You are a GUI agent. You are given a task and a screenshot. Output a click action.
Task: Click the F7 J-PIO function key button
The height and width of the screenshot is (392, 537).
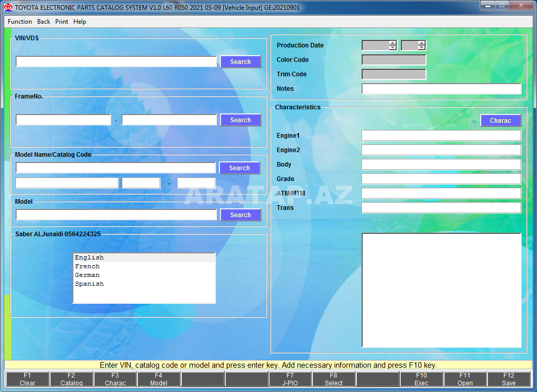click(290, 379)
